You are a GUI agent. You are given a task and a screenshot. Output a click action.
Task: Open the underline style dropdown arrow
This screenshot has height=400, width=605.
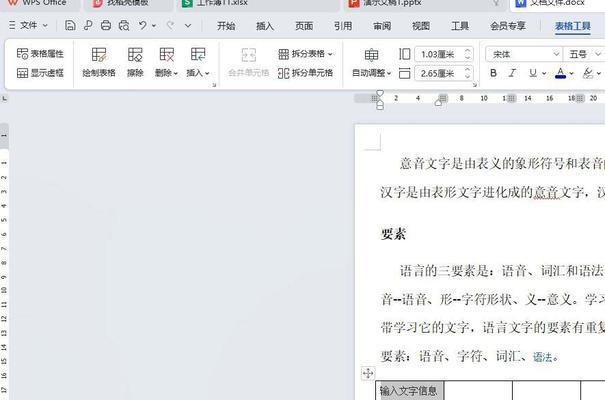tap(544, 73)
